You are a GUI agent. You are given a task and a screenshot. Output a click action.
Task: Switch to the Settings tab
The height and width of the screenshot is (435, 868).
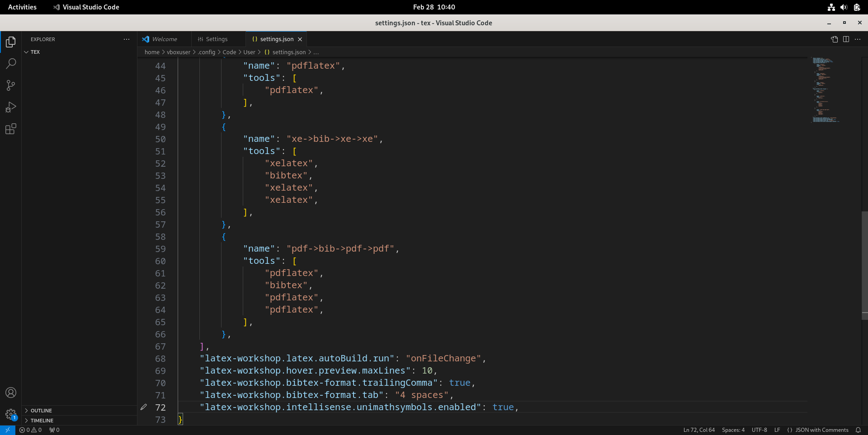pos(218,39)
